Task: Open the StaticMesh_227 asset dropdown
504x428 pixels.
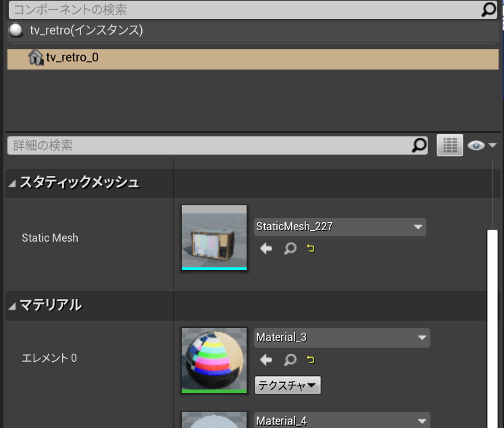Action: coord(340,227)
